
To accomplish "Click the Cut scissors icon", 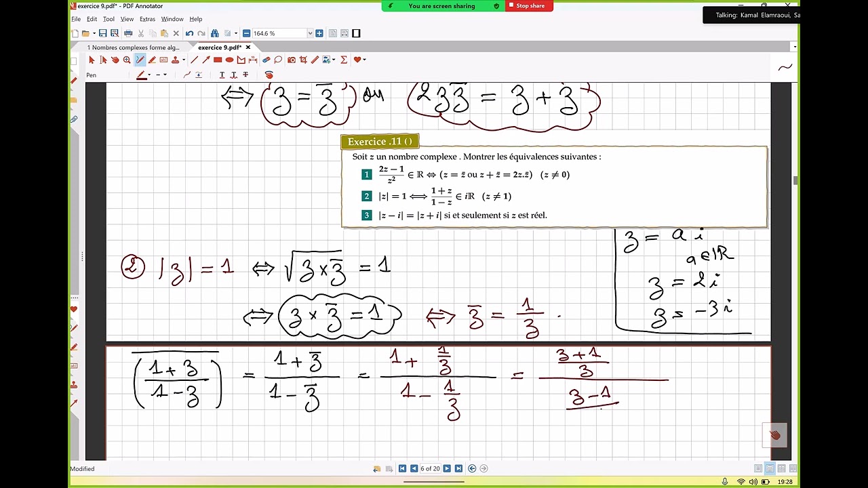I will click(140, 33).
